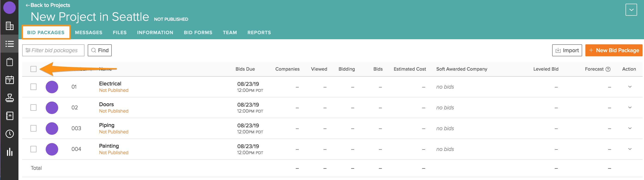Image resolution: width=644 pixels, height=180 pixels.
Task: Select the Piping row checkbox
Action: [33, 128]
